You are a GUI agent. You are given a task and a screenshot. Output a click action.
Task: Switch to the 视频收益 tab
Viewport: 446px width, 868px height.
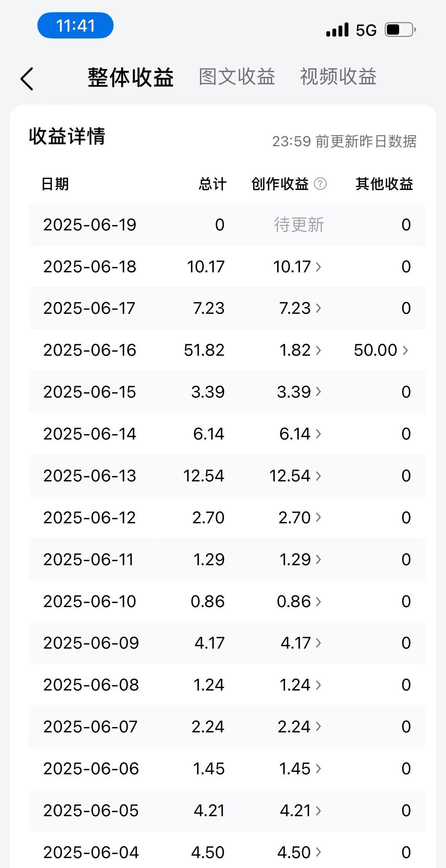pyautogui.click(x=338, y=77)
